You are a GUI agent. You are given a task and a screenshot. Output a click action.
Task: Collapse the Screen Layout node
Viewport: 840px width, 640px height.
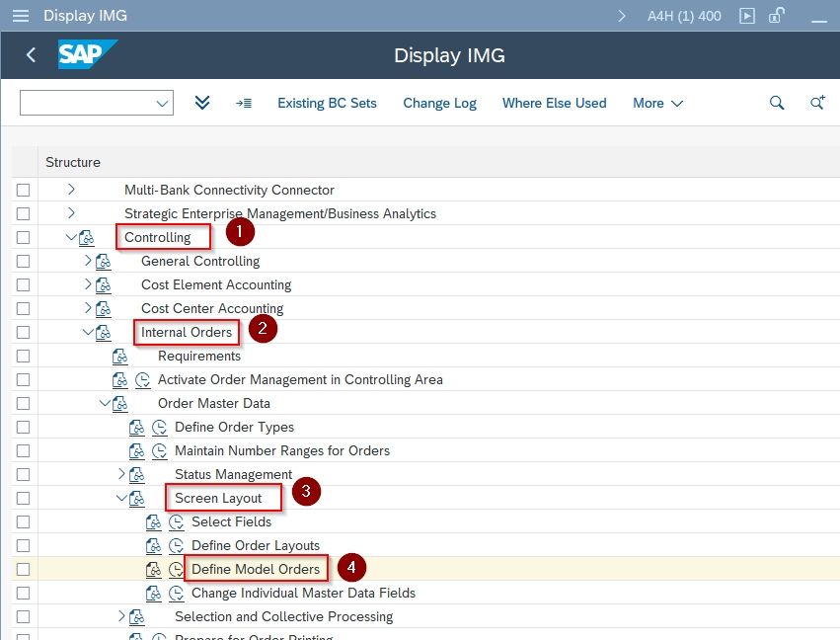coord(121,498)
